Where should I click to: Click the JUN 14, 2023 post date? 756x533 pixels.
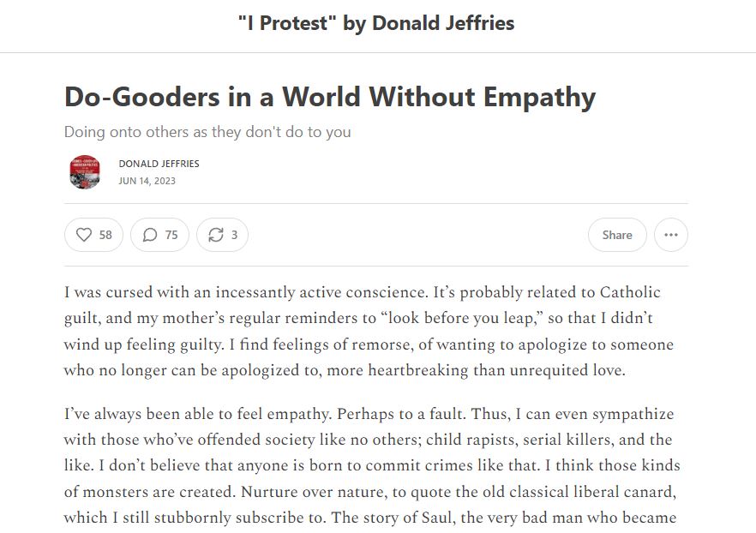click(x=147, y=181)
